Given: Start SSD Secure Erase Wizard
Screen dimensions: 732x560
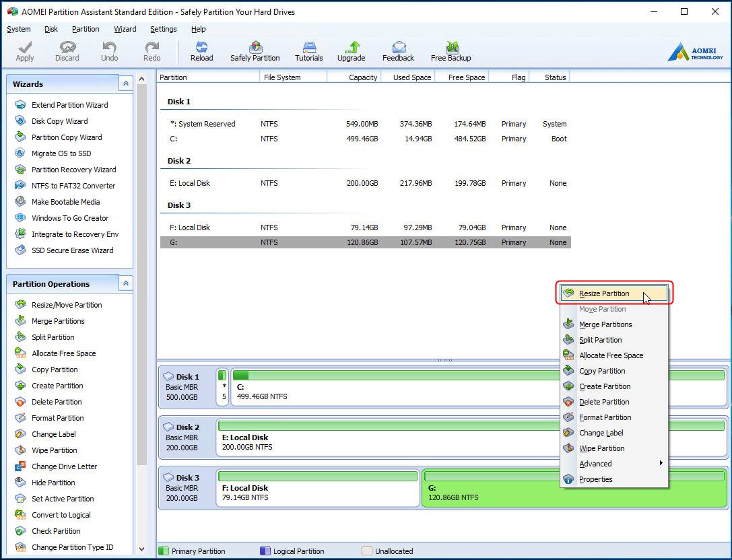Looking at the screenshot, I should coord(72,250).
